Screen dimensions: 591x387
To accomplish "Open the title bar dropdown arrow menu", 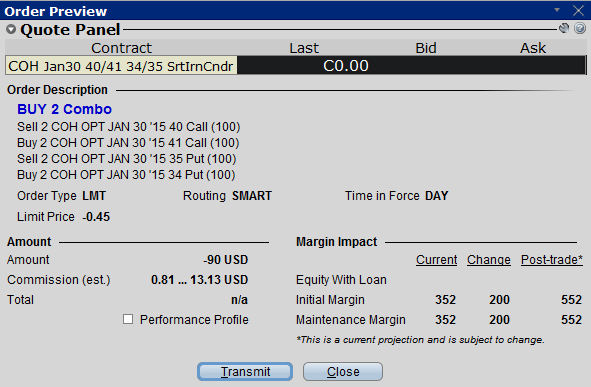I will click(x=557, y=10).
